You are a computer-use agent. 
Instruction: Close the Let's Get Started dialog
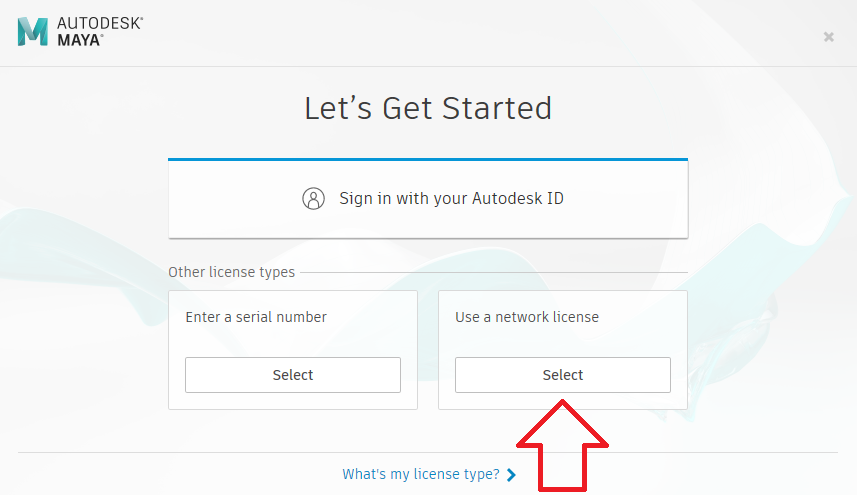[x=829, y=37]
